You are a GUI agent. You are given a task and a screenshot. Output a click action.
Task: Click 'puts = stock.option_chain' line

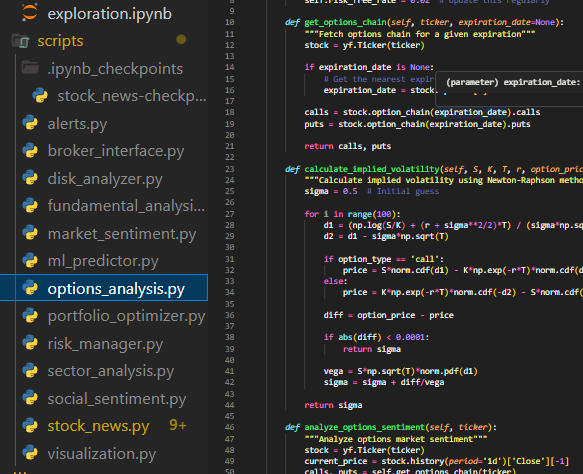click(417, 124)
